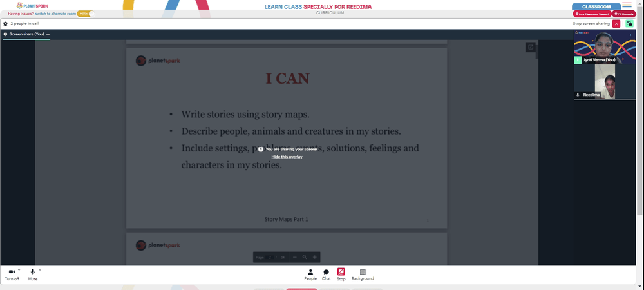The image size is (644, 290).
Task: Zoom in on the slide with plus
Action: coord(315,257)
